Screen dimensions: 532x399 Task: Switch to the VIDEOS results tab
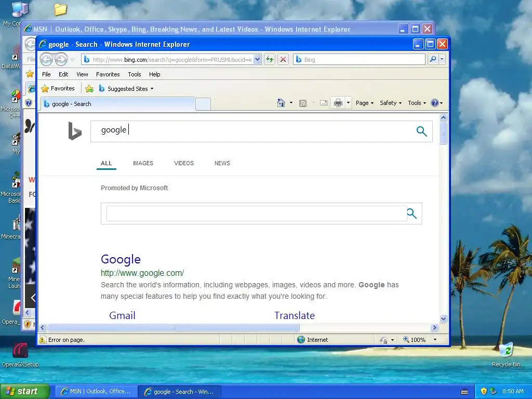(x=183, y=163)
